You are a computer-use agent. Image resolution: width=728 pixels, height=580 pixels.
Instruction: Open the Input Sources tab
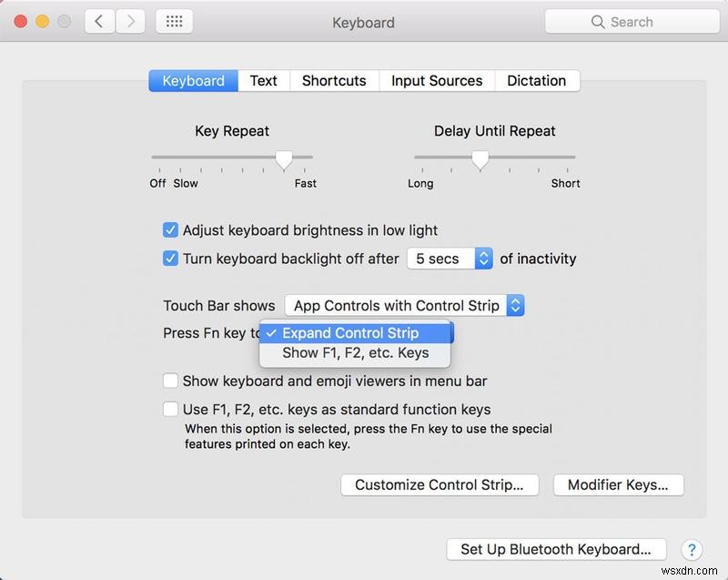[437, 80]
